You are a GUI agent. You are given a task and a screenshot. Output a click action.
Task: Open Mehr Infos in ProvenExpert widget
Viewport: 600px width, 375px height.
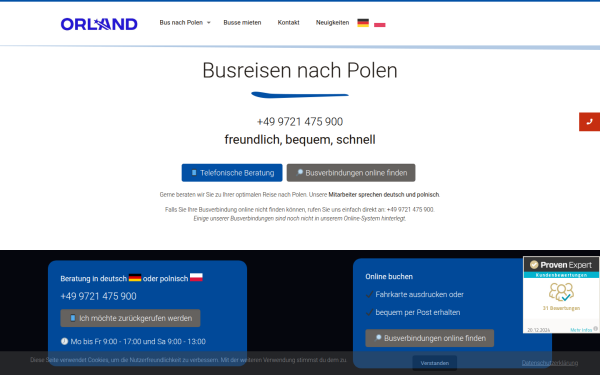pos(581,330)
